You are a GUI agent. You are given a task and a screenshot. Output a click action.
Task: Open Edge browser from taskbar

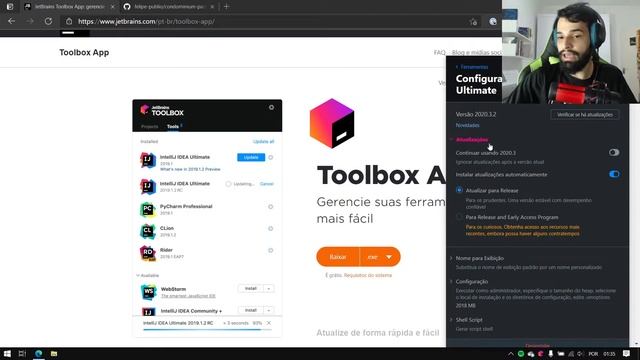(x=38, y=354)
